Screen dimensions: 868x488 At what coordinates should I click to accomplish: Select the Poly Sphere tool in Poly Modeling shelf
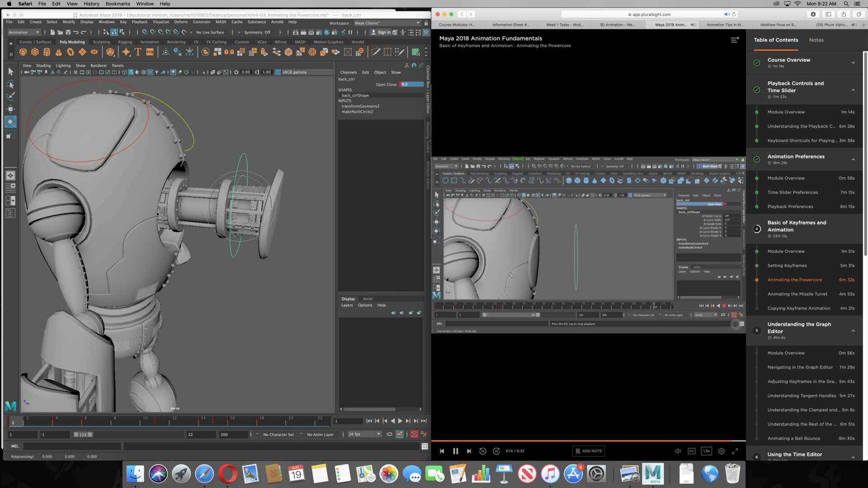tap(23, 52)
